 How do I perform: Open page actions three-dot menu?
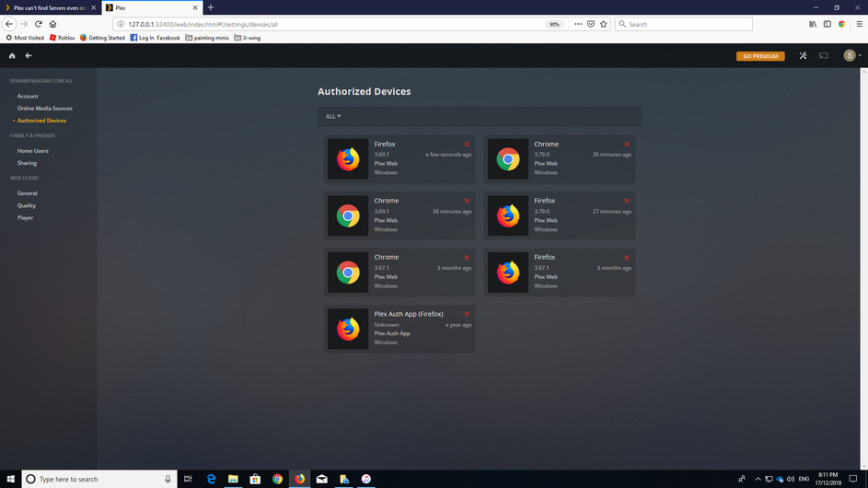[578, 24]
